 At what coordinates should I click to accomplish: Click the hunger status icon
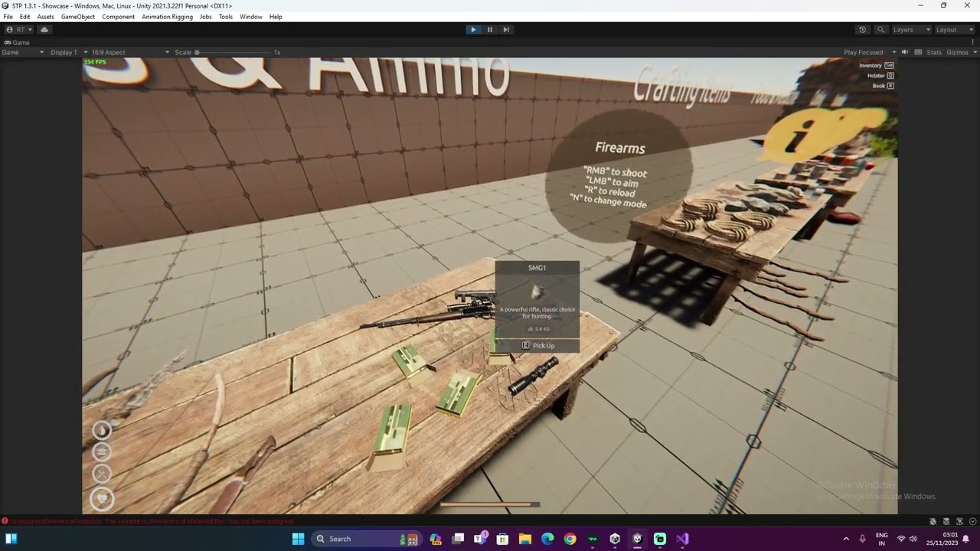coord(102,452)
